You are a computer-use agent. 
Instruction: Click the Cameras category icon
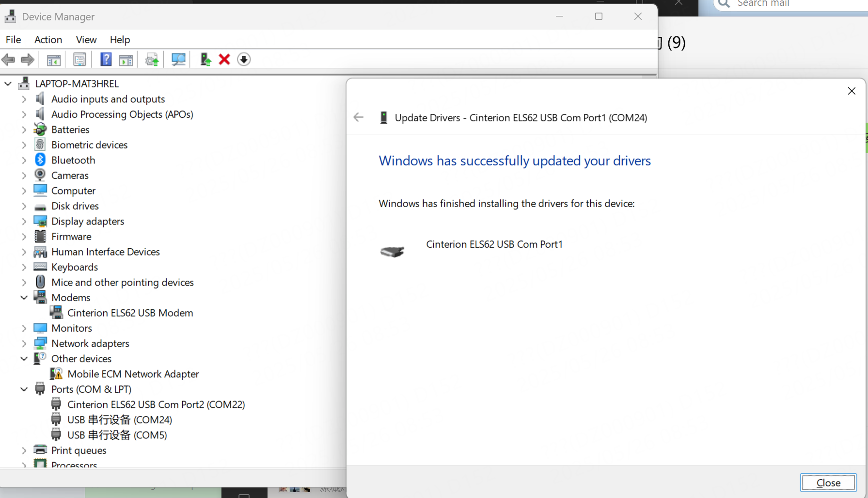(x=40, y=175)
